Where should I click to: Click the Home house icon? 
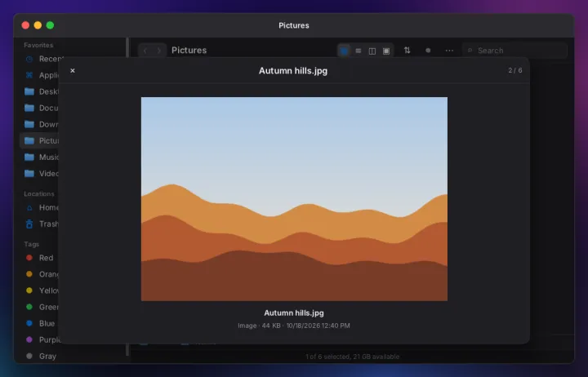pos(29,208)
